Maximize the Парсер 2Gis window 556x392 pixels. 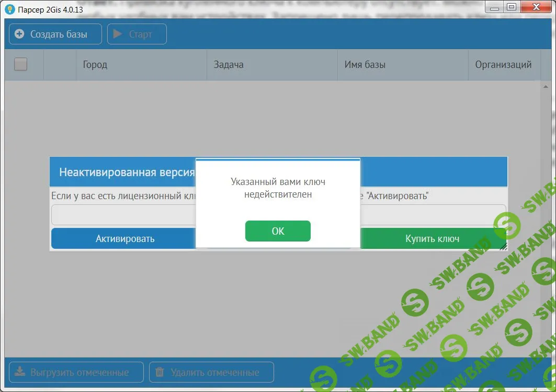(512, 7)
